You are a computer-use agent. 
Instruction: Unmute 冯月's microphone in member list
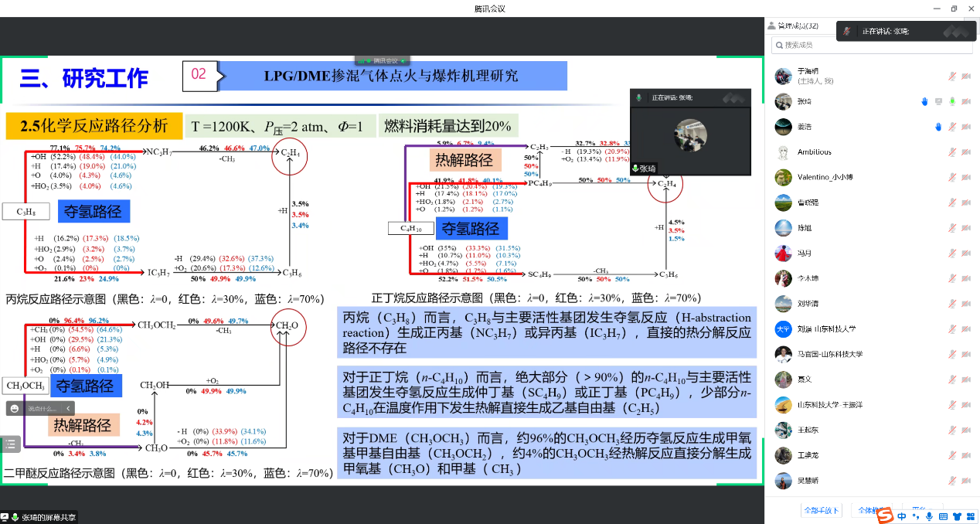click(952, 253)
